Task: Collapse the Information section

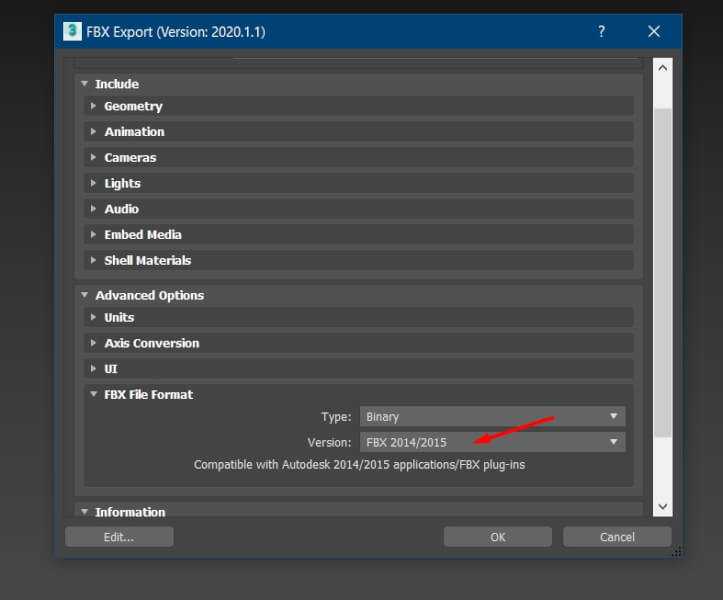Action: point(84,511)
